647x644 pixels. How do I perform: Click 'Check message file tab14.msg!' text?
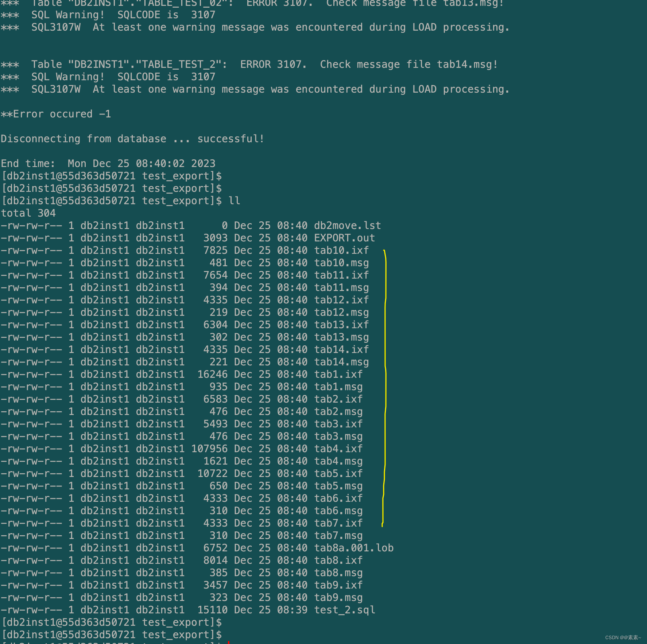tap(409, 65)
